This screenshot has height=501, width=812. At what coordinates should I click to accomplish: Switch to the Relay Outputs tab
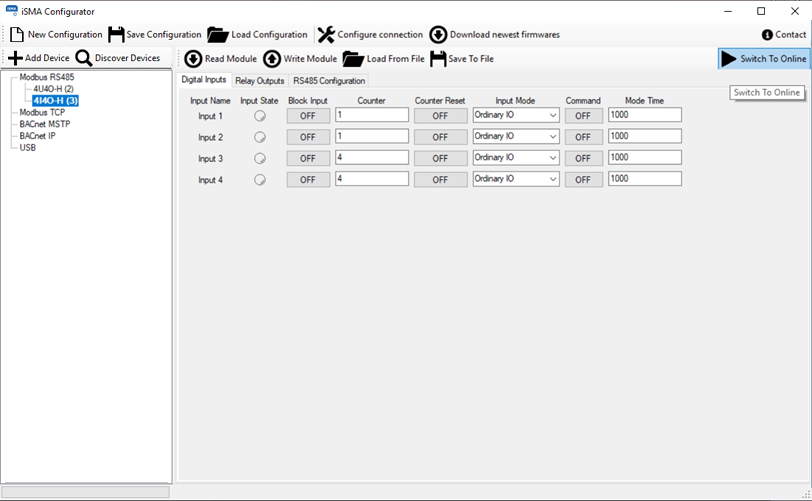click(259, 81)
